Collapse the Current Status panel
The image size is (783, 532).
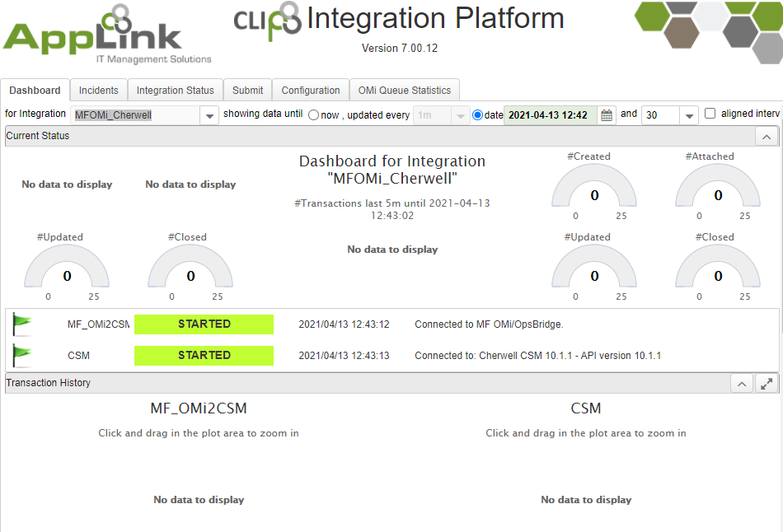pyautogui.click(x=767, y=137)
